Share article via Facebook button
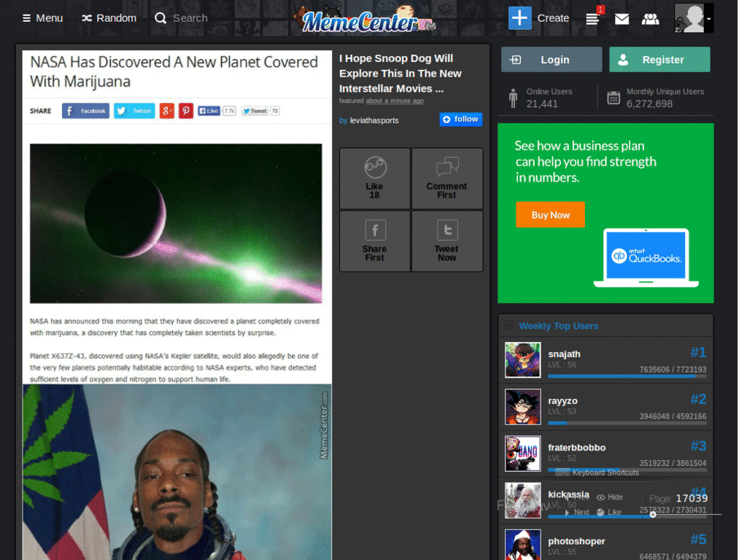 click(85, 111)
